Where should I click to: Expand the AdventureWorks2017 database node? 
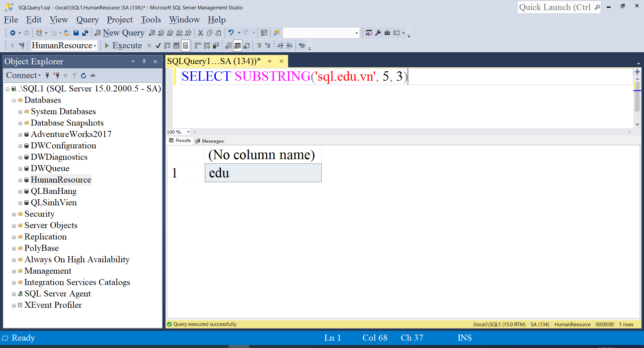[x=20, y=135]
